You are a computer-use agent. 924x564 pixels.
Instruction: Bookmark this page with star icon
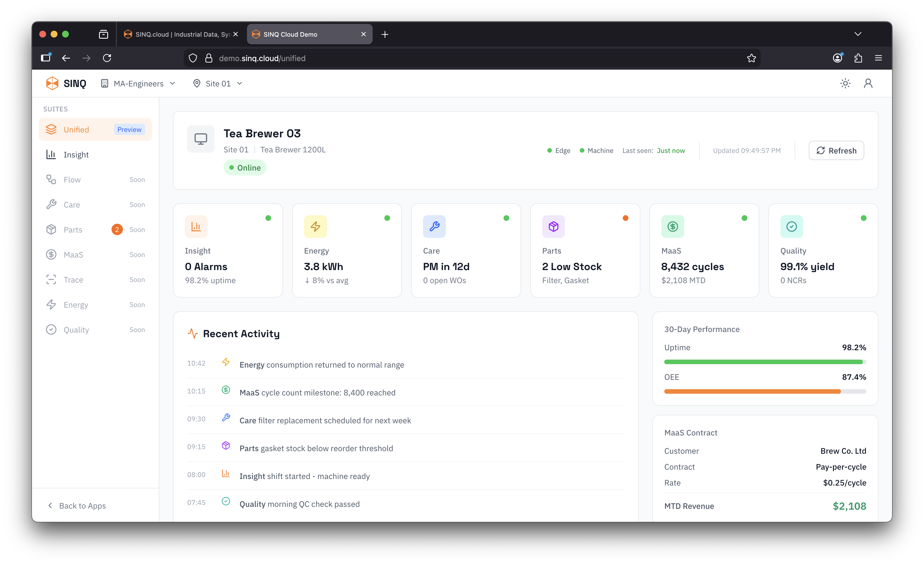tap(751, 58)
